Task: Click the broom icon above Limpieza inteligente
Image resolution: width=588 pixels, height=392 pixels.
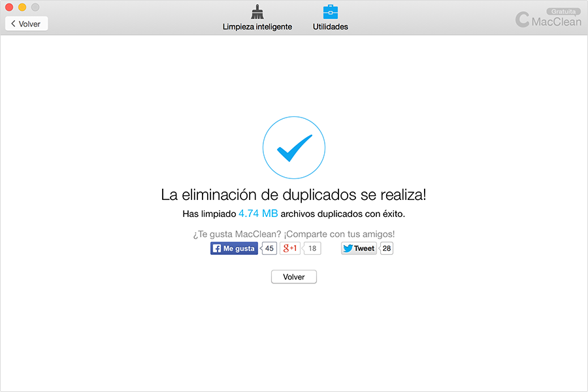Action: [x=257, y=11]
